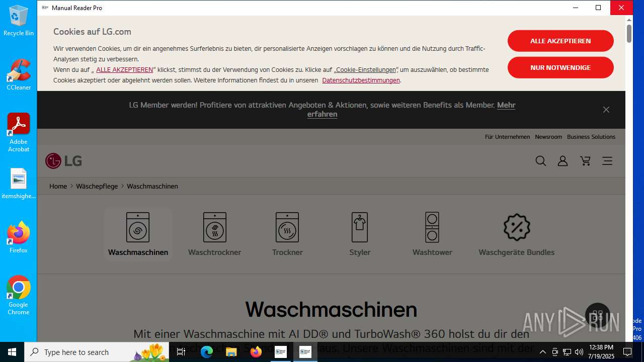This screenshot has width=644, height=362.
Task: Click the inline ALLE AKZEPTIEREN link
Action: [x=124, y=70]
